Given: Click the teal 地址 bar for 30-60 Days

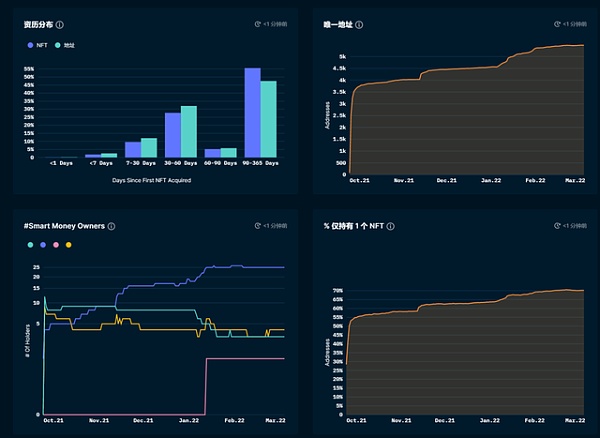Looking at the screenshot, I should tap(188, 131).
